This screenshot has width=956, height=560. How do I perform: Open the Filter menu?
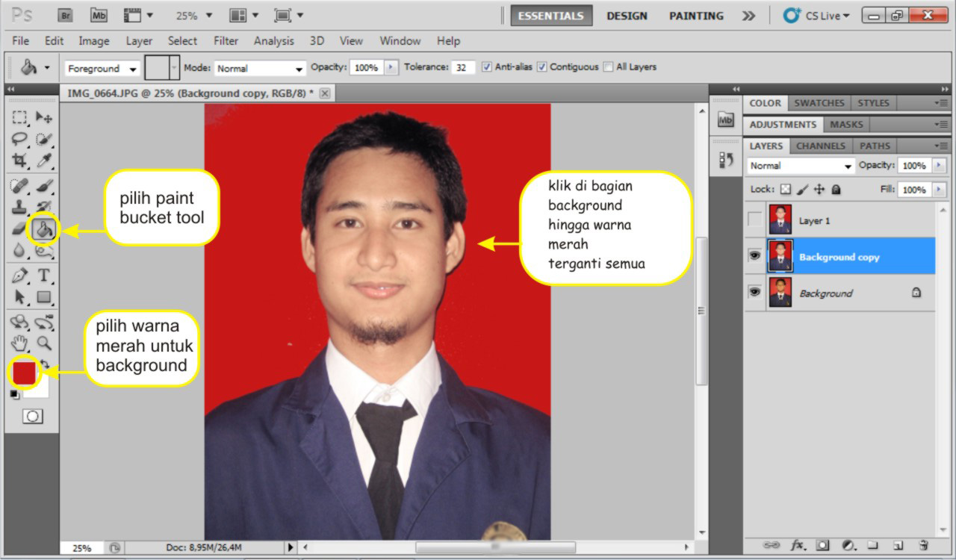[x=226, y=41]
